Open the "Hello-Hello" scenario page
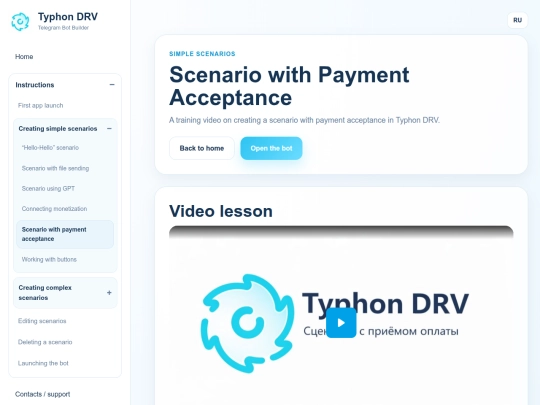 pyautogui.click(x=50, y=148)
